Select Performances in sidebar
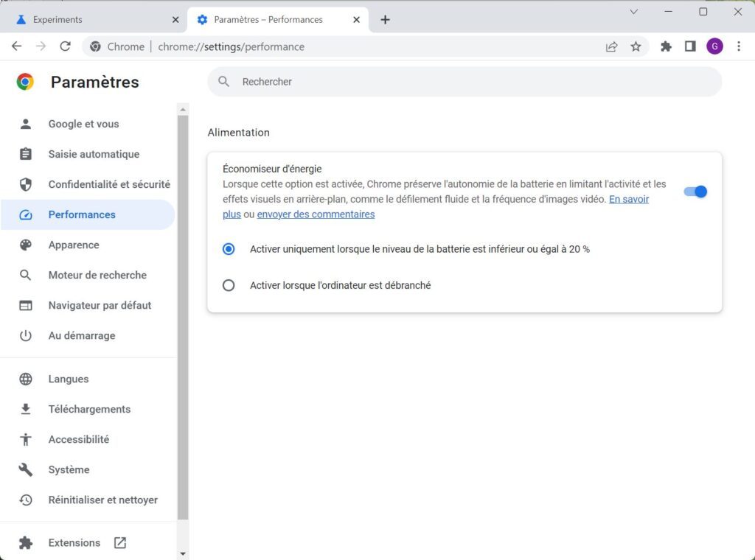755x560 pixels. (x=88, y=214)
